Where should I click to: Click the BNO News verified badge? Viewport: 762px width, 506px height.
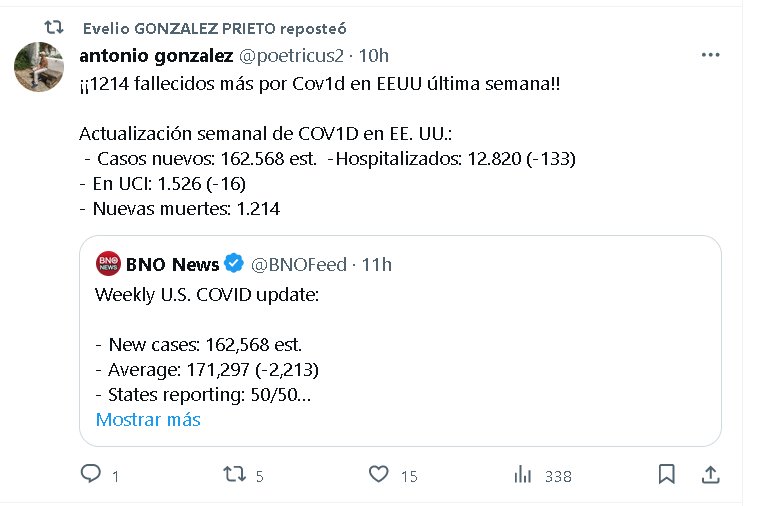coord(234,264)
